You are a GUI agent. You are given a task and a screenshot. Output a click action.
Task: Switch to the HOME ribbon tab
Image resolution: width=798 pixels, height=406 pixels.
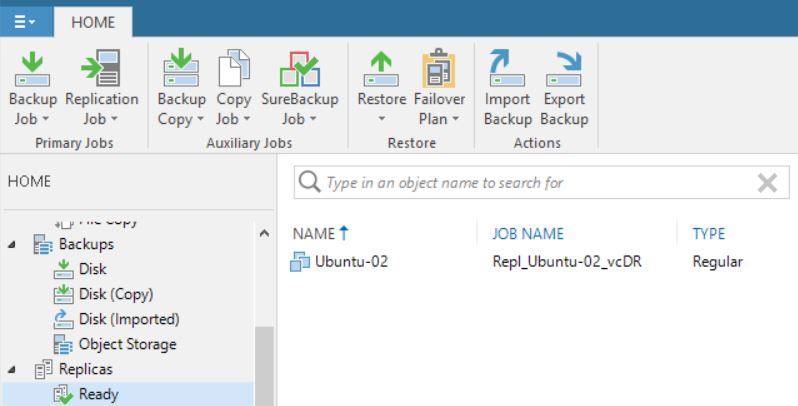tap(93, 22)
